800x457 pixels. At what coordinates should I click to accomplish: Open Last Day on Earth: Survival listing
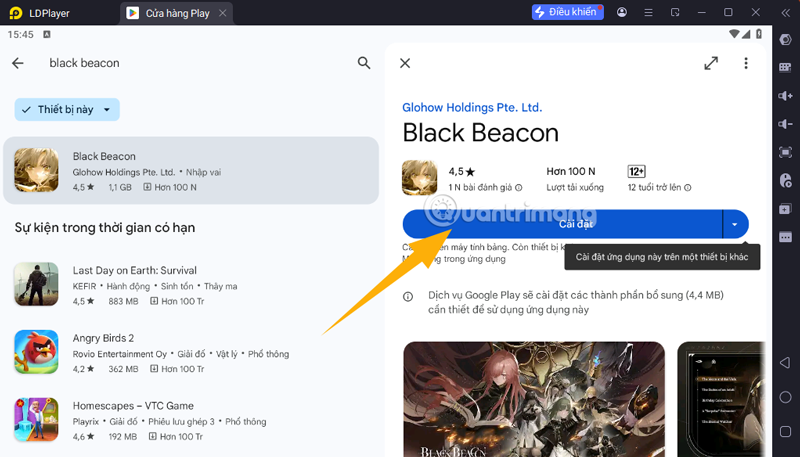click(x=191, y=284)
